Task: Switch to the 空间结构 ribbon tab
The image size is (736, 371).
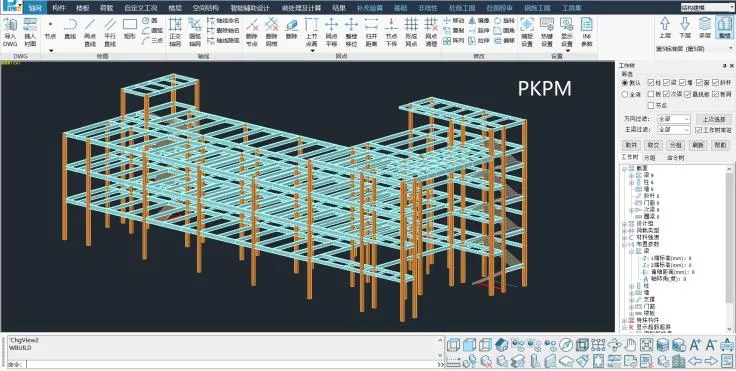Action: pyautogui.click(x=206, y=8)
